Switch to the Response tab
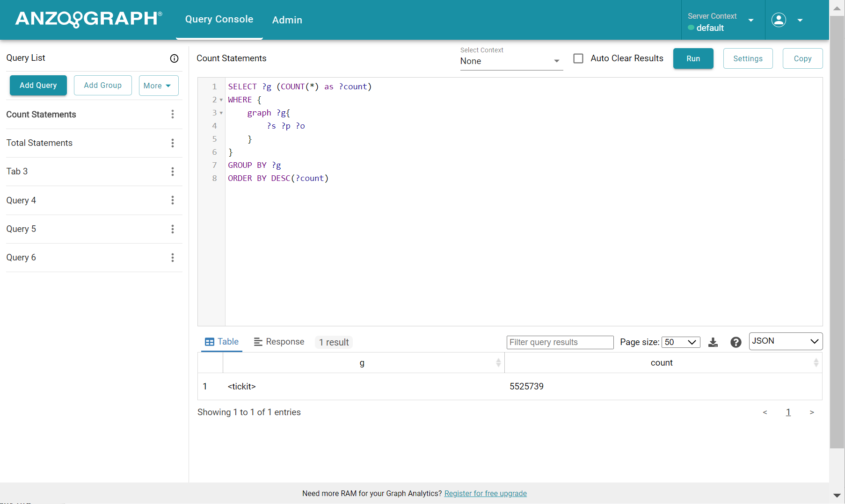This screenshot has height=504, width=845. tap(279, 342)
